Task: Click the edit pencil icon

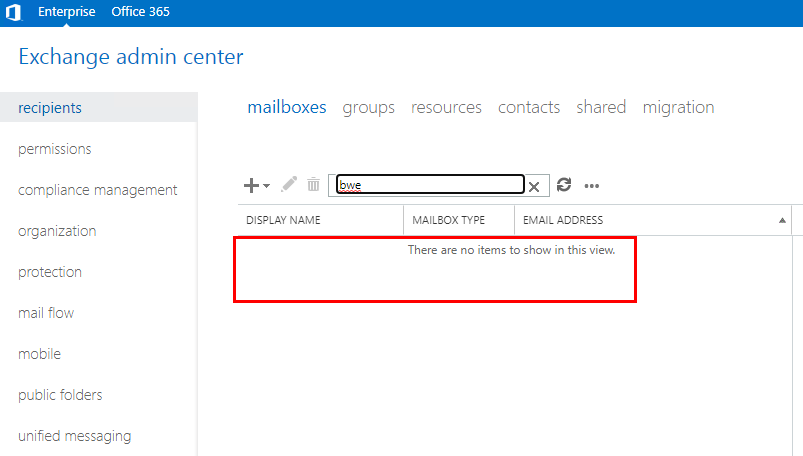Action: coord(289,184)
